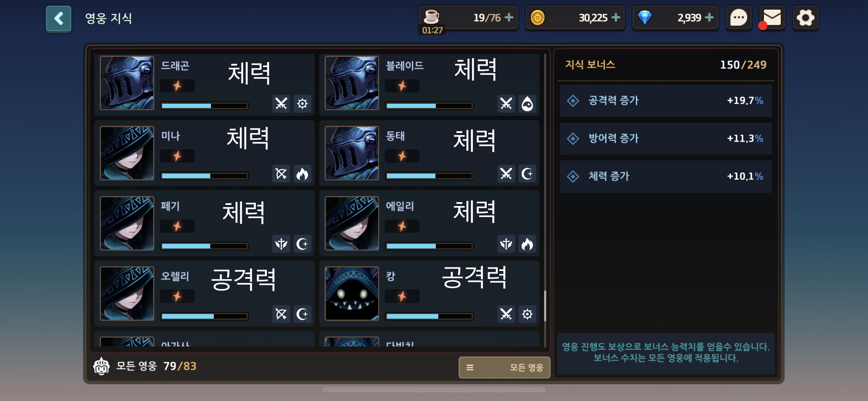This screenshot has height=401, width=868.
Task: Select the 페기 hero card
Action: point(205,223)
